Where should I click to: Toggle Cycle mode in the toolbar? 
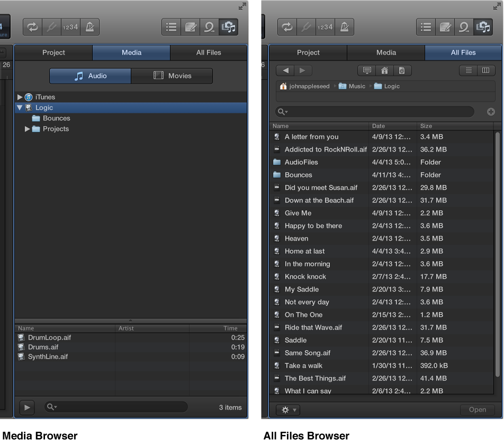click(32, 27)
